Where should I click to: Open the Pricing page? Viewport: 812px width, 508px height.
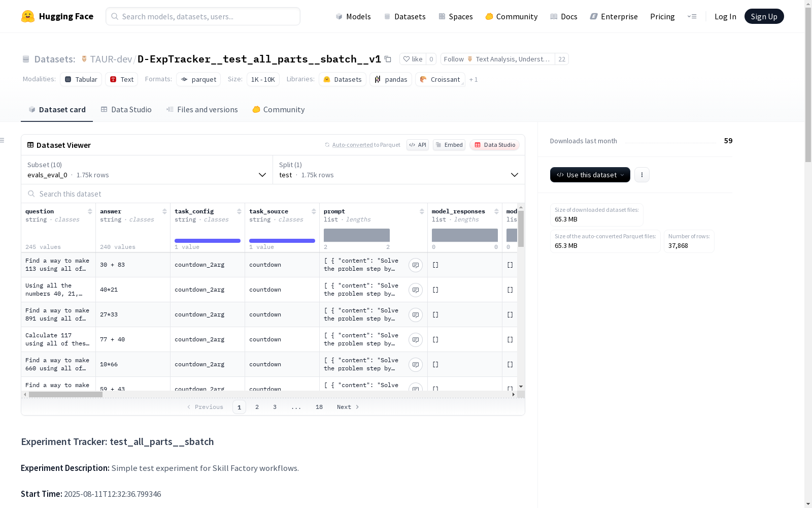click(x=662, y=16)
